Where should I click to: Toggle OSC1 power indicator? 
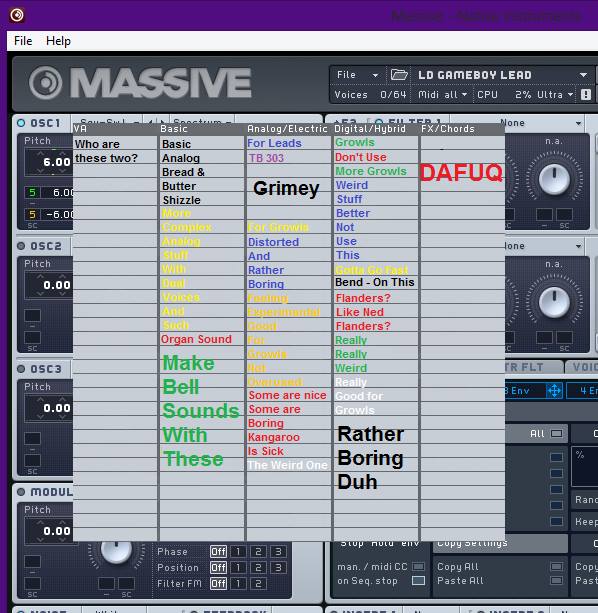[21, 123]
